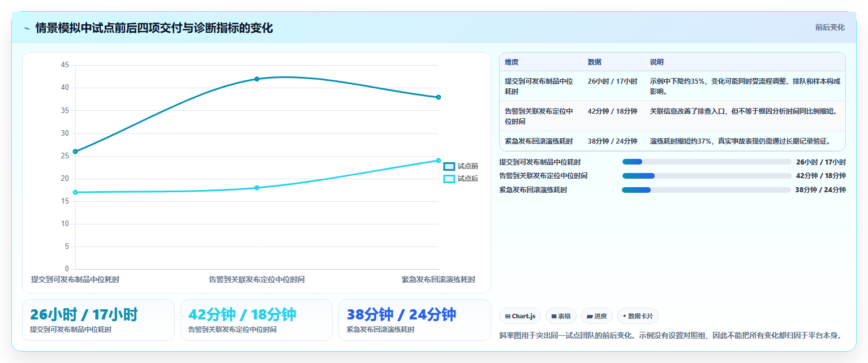Select the 进度 chip
This screenshot has width=868, height=363.
coord(597,316)
